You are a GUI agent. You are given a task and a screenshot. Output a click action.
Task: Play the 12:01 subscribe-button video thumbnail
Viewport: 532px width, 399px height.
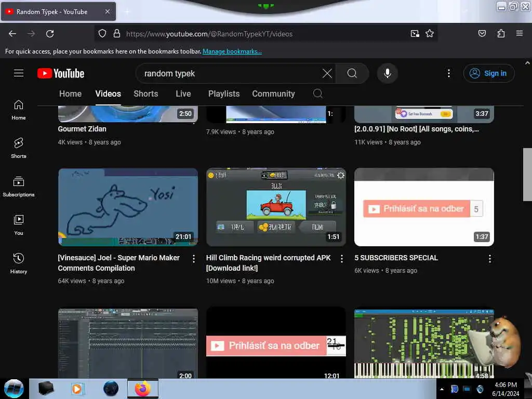point(276,343)
